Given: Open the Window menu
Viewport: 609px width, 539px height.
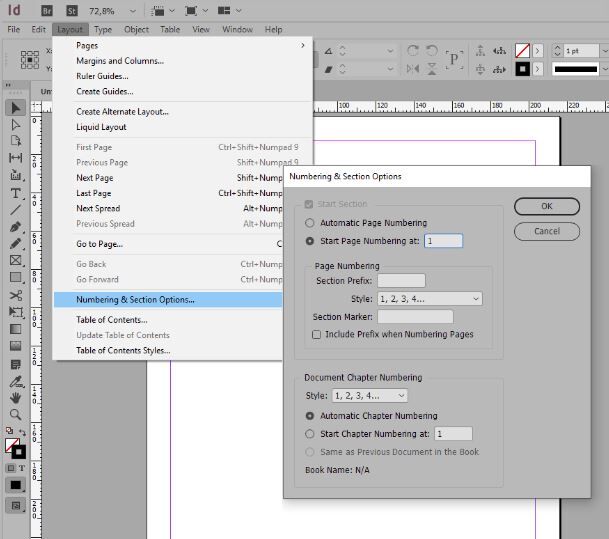Looking at the screenshot, I should pyautogui.click(x=237, y=30).
